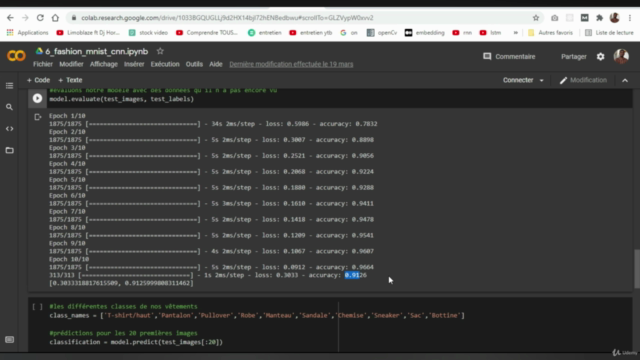Open the Exécution menu

click(165, 64)
